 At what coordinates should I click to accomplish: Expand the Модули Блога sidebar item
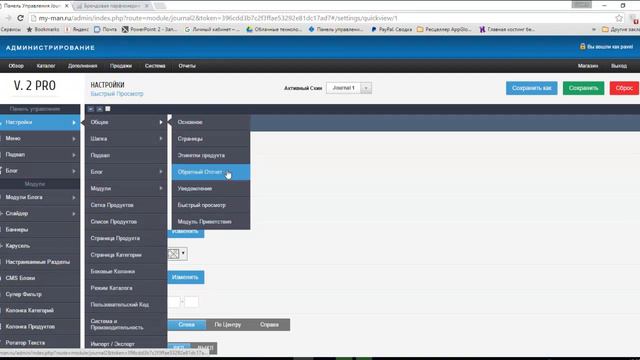40,197
